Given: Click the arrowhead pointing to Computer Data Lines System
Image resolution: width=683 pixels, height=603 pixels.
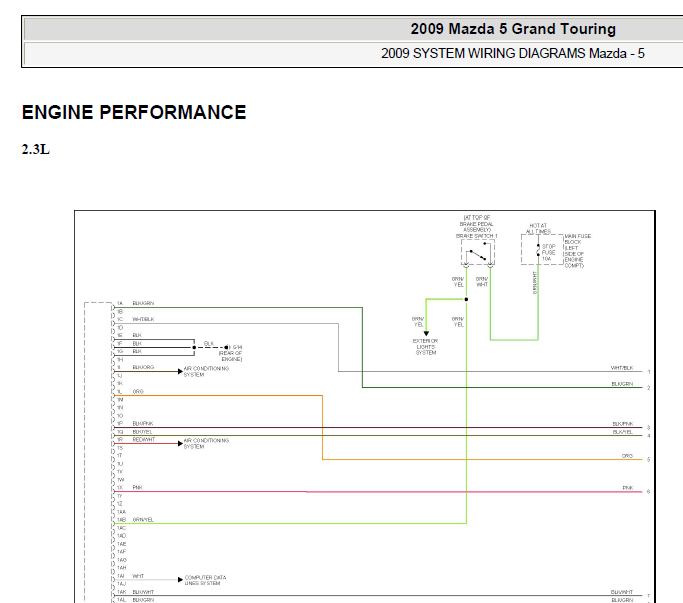Looking at the screenshot, I should pos(180,579).
